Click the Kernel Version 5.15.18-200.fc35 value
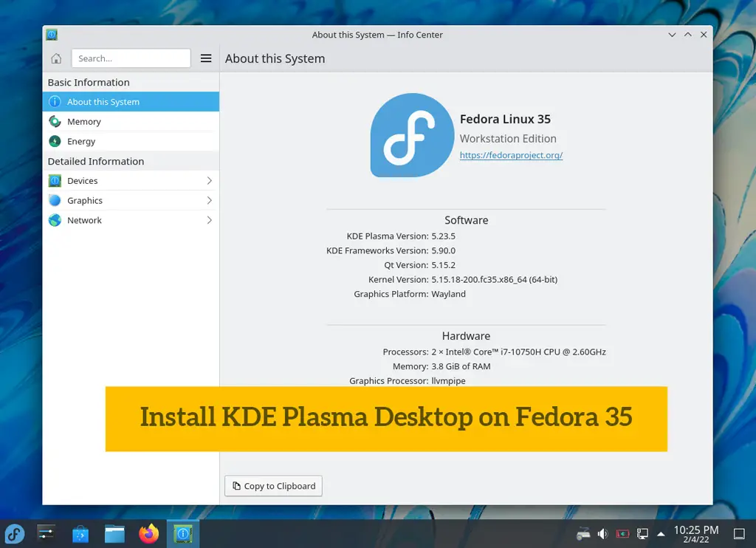Viewport: 756px width, 548px height. [494, 280]
